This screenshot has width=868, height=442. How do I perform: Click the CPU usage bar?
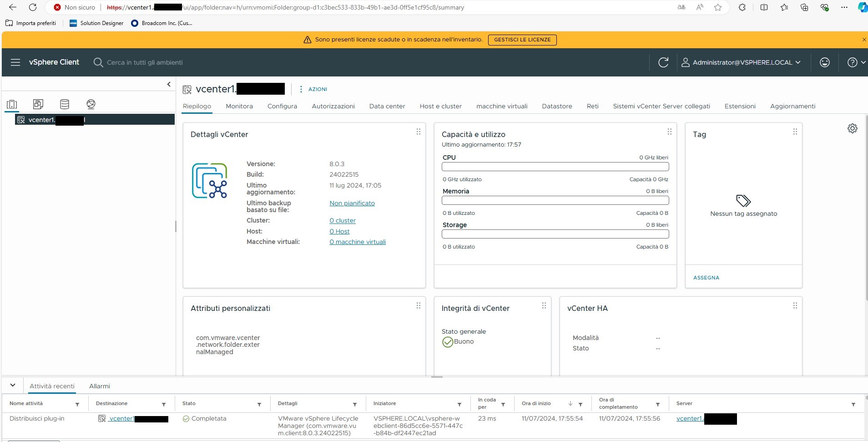pos(555,167)
